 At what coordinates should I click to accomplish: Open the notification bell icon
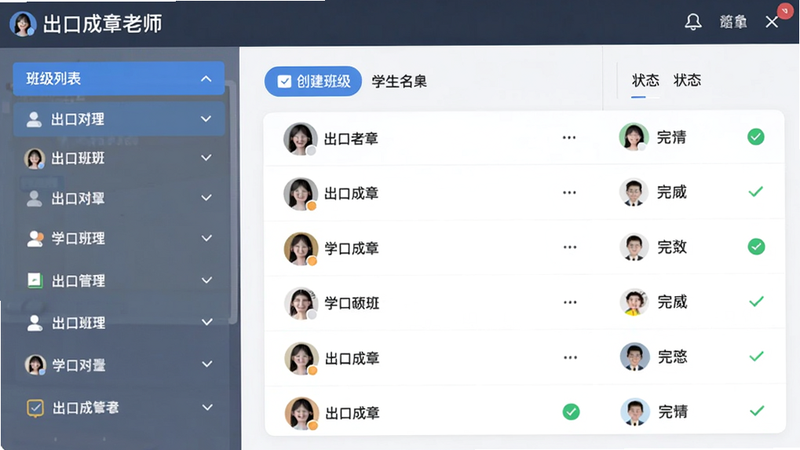(x=693, y=22)
